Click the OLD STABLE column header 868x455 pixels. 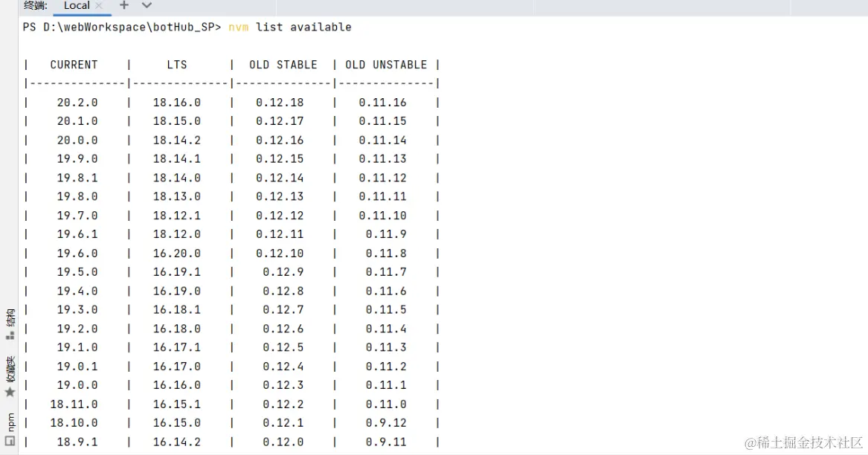283,65
